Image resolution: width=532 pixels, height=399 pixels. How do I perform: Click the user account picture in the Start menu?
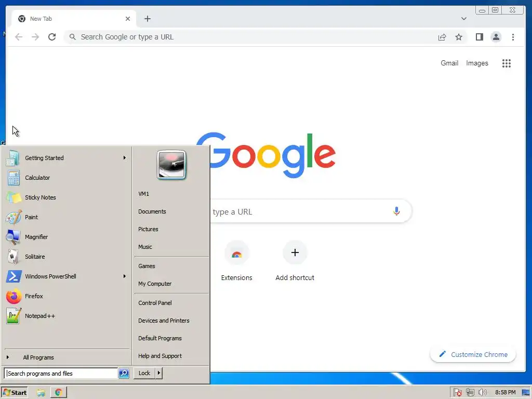171,165
